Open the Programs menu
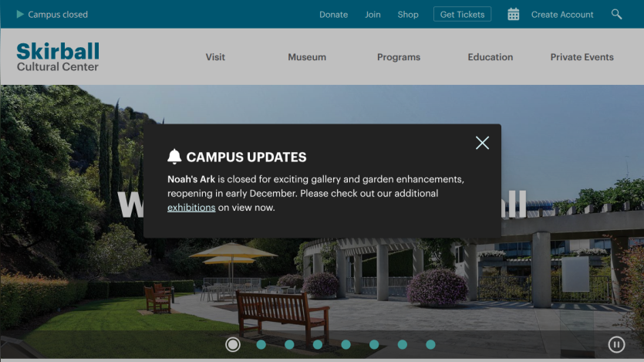644x362 pixels. pyautogui.click(x=399, y=57)
